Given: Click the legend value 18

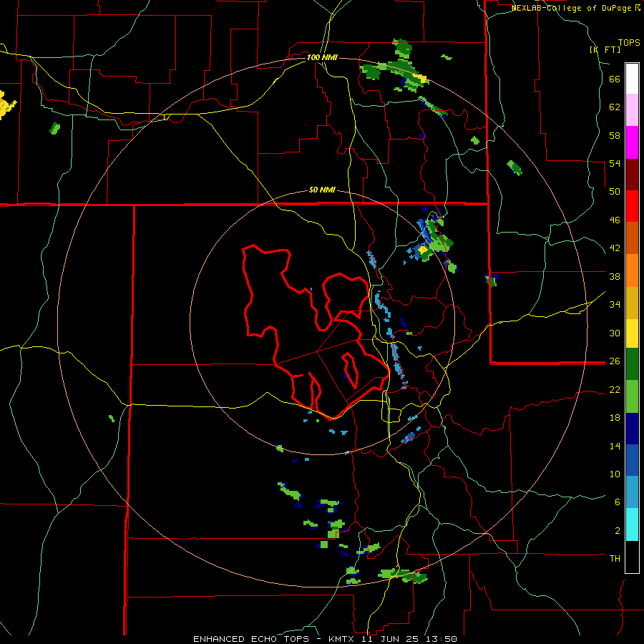Looking at the screenshot, I should click(x=615, y=418).
